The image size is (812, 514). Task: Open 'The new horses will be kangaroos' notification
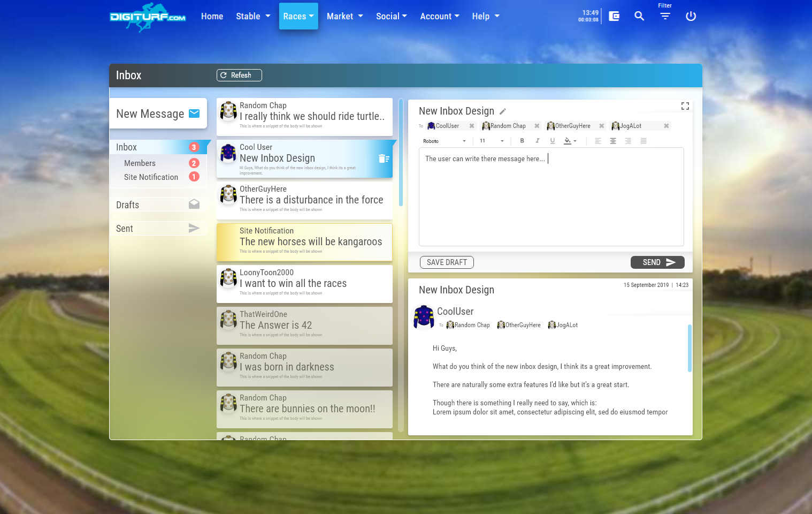(304, 242)
